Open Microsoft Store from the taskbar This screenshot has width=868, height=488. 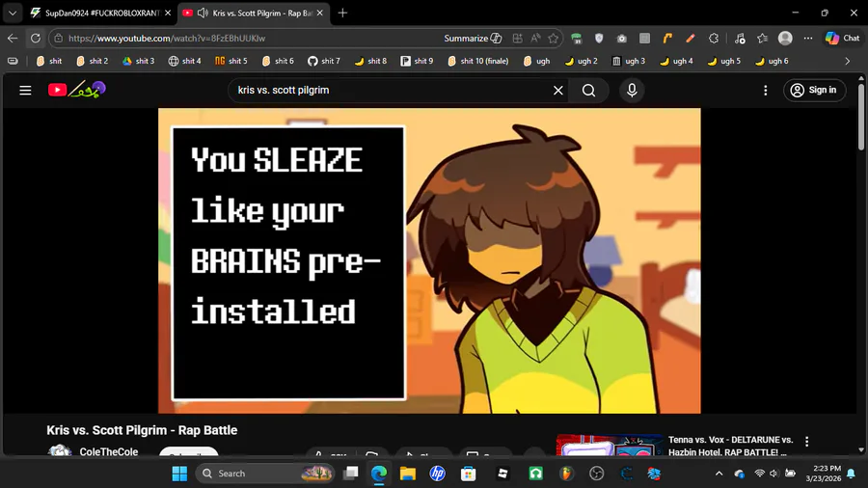(469, 474)
